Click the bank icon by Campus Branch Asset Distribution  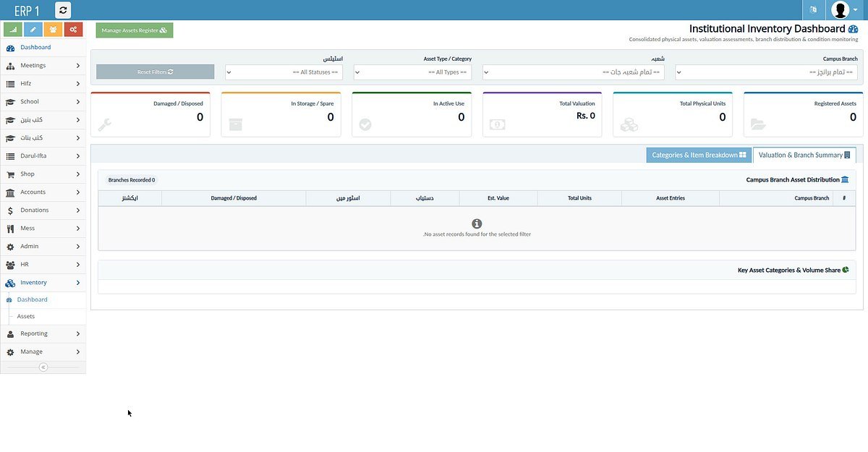pyautogui.click(x=845, y=179)
